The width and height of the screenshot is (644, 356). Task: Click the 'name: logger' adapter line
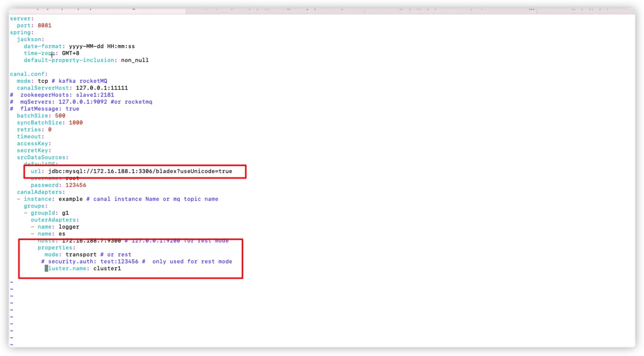tap(55, 226)
